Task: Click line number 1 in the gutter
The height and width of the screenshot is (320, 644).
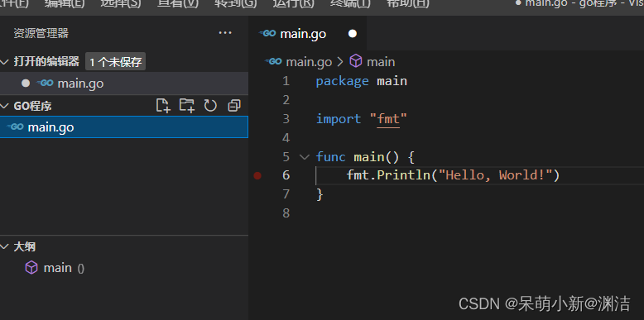Action: click(x=286, y=81)
